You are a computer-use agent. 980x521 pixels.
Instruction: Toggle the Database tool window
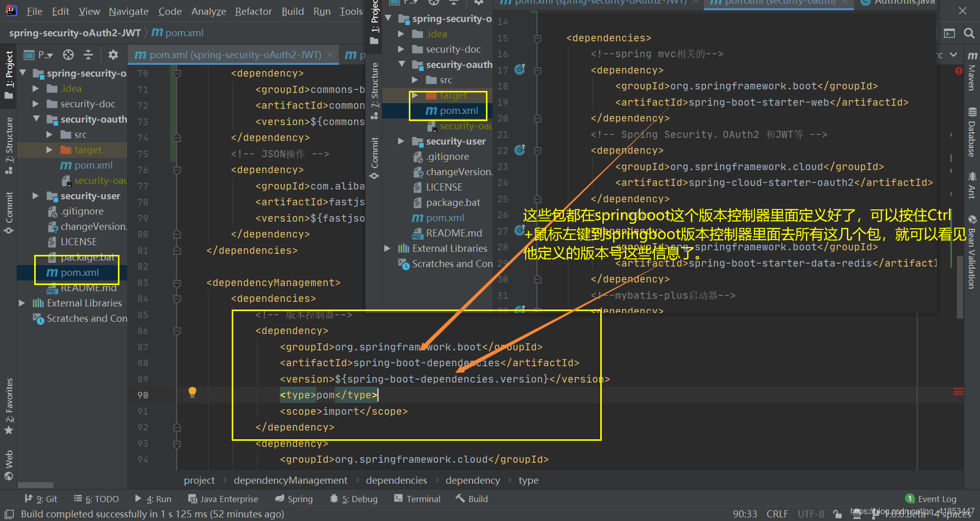(x=972, y=132)
